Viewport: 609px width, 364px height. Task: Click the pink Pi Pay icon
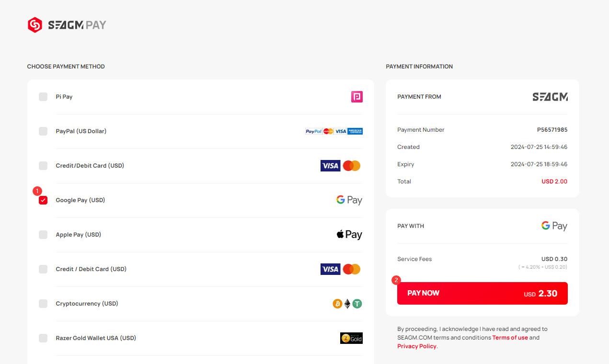356,97
